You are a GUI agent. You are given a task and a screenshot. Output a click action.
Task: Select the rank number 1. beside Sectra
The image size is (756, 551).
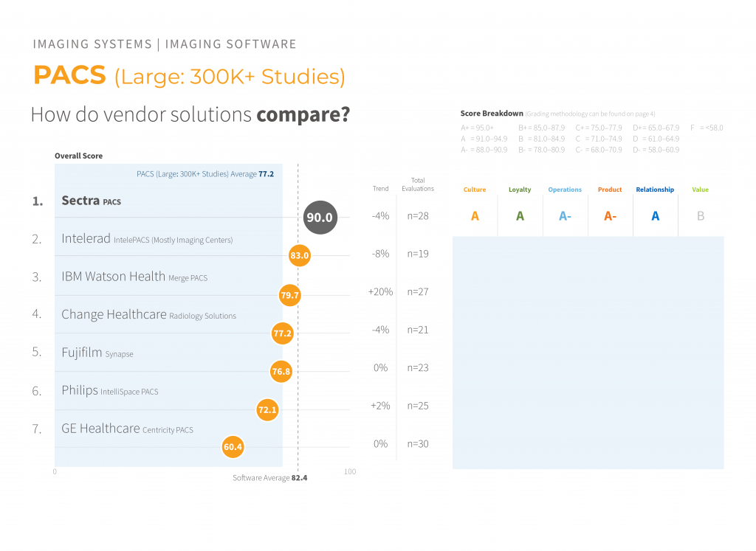coord(38,201)
